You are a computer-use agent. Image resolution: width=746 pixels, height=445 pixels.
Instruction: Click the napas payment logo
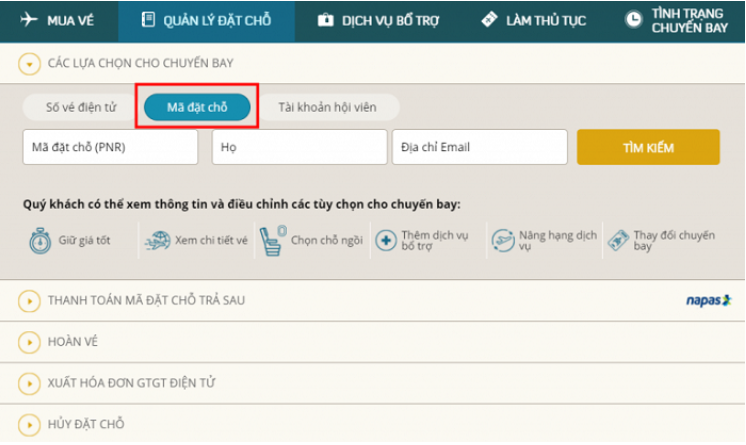708,300
